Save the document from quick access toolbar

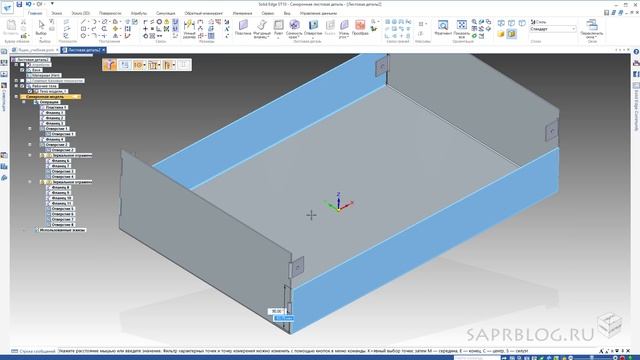[19, 4]
